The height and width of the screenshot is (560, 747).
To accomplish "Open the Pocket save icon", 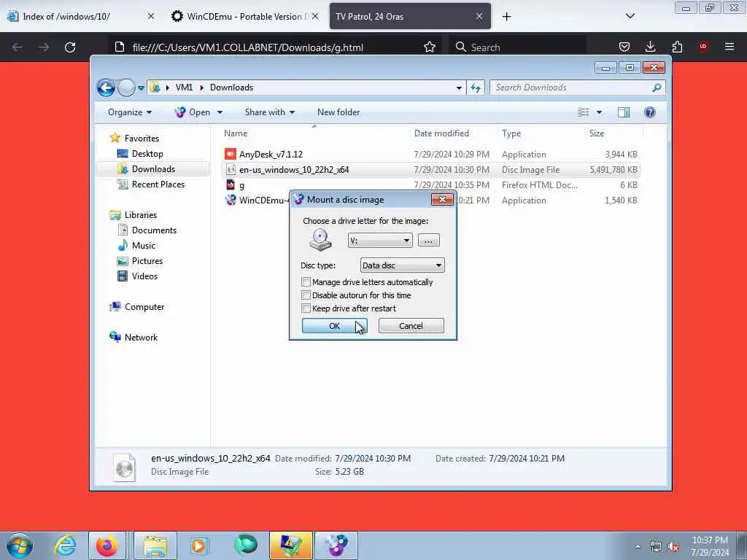I will [x=624, y=47].
